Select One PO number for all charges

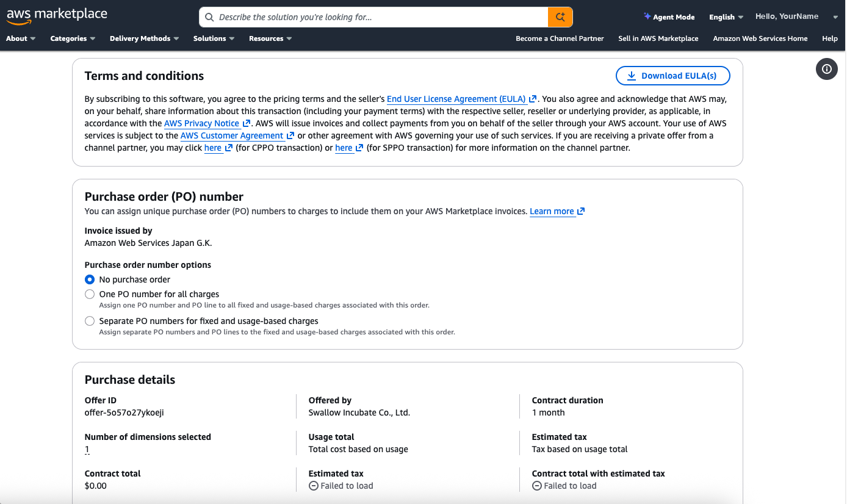[x=90, y=294]
